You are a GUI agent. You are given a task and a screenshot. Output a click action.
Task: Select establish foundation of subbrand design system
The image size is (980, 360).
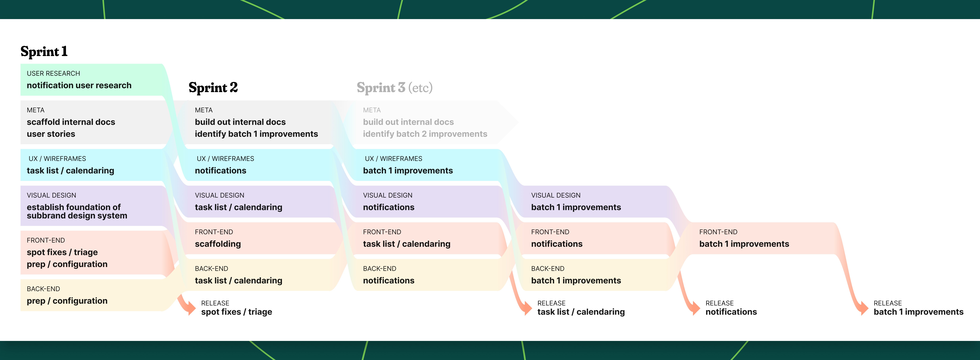pos(77,211)
